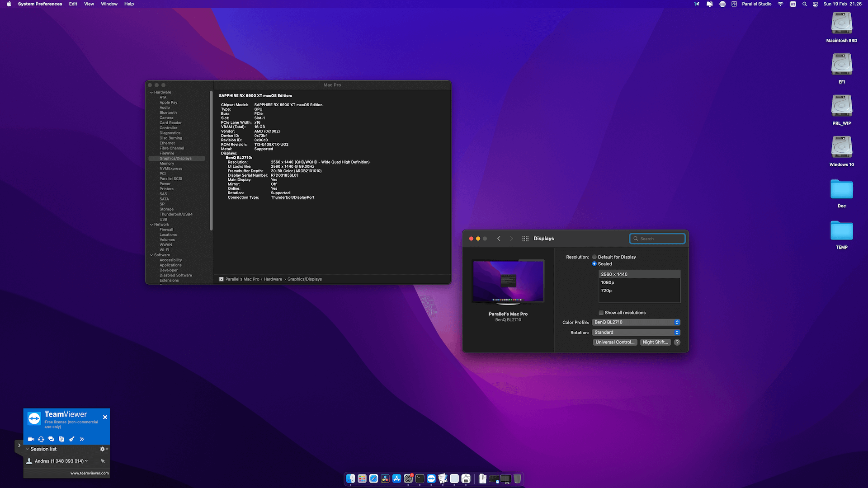Open the View menu

click(89, 4)
